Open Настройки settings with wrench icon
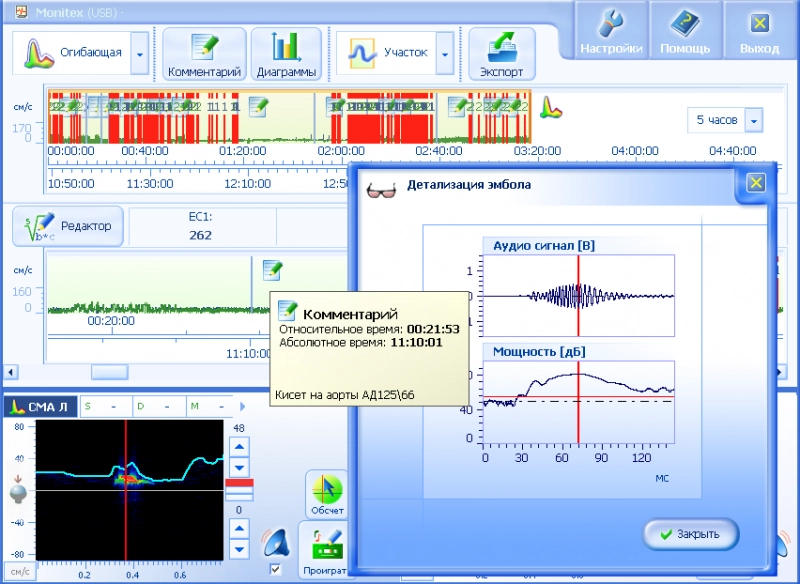This screenshot has width=800, height=584. click(x=611, y=30)
